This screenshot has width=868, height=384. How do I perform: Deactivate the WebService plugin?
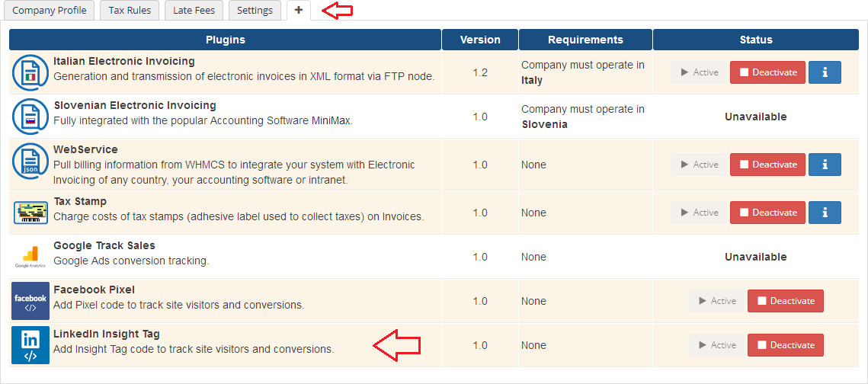pyautogui.click(x=768, y=165)
